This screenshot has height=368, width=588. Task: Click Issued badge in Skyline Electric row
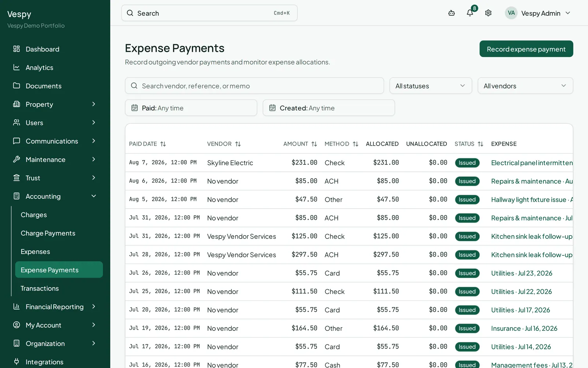(467, 163)
